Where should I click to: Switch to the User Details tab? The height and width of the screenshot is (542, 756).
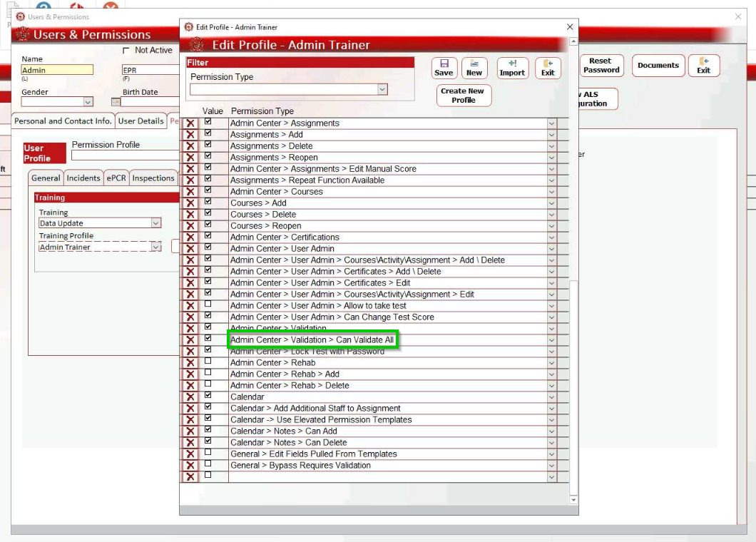[141, 121]
